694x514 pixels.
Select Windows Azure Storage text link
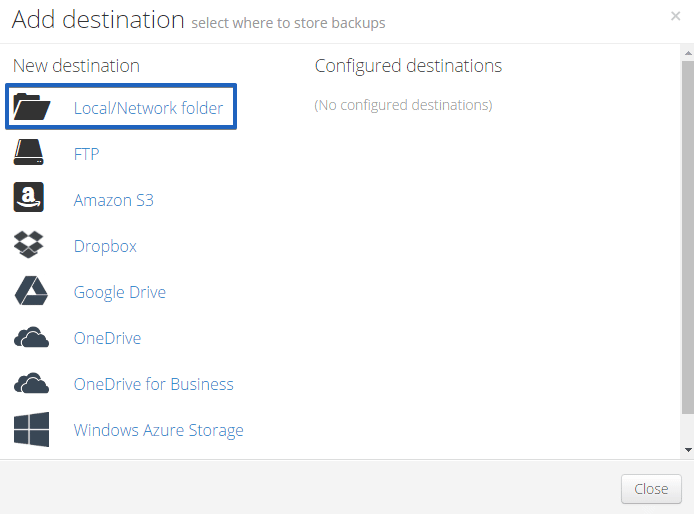pyautogui.click(x=158, y=430)
